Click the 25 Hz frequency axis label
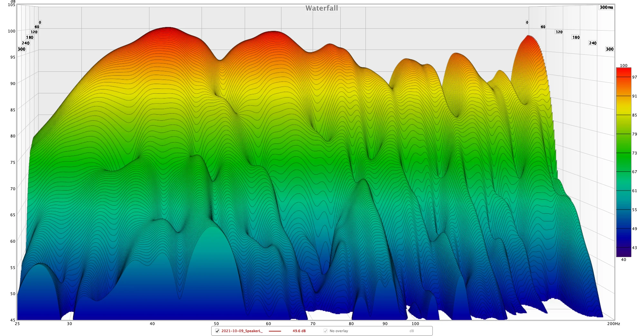Viewport: 644px width, 336px height. click(x=17, y=323)
